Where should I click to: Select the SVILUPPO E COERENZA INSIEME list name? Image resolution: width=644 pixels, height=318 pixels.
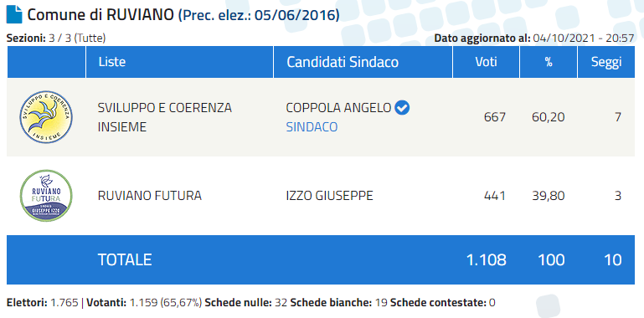165,117
